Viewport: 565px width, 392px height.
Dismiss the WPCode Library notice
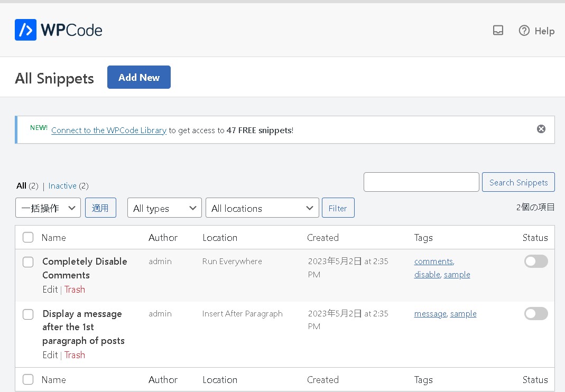coord(541,129)
